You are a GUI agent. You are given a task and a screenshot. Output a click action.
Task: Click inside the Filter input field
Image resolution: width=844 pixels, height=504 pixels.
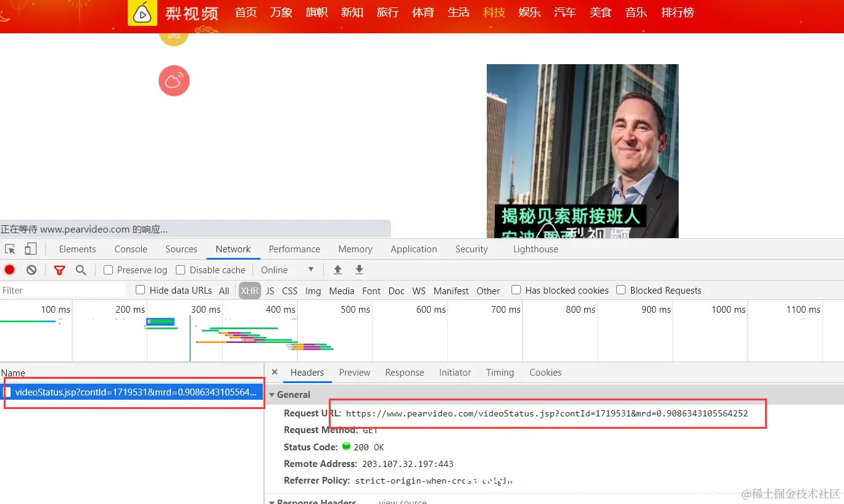point(62,290)
